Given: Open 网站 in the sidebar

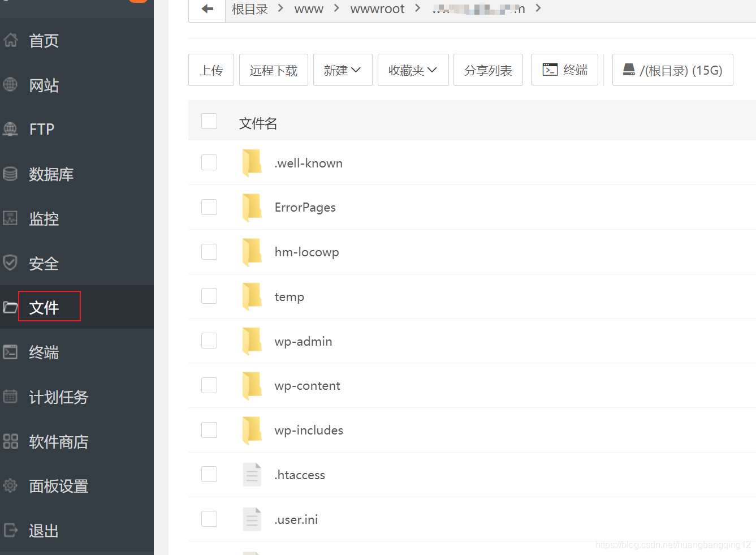Looking at the screenshot, I should (x=44, y=85).
